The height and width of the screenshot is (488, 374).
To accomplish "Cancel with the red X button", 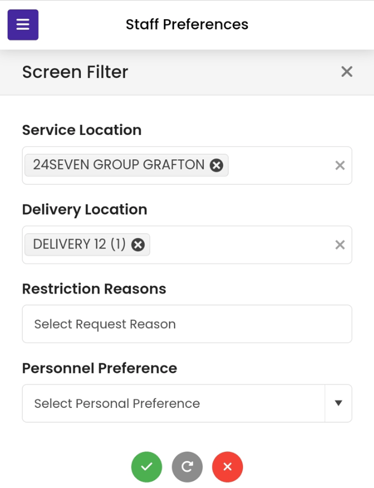I will click(x=227, y=467).
